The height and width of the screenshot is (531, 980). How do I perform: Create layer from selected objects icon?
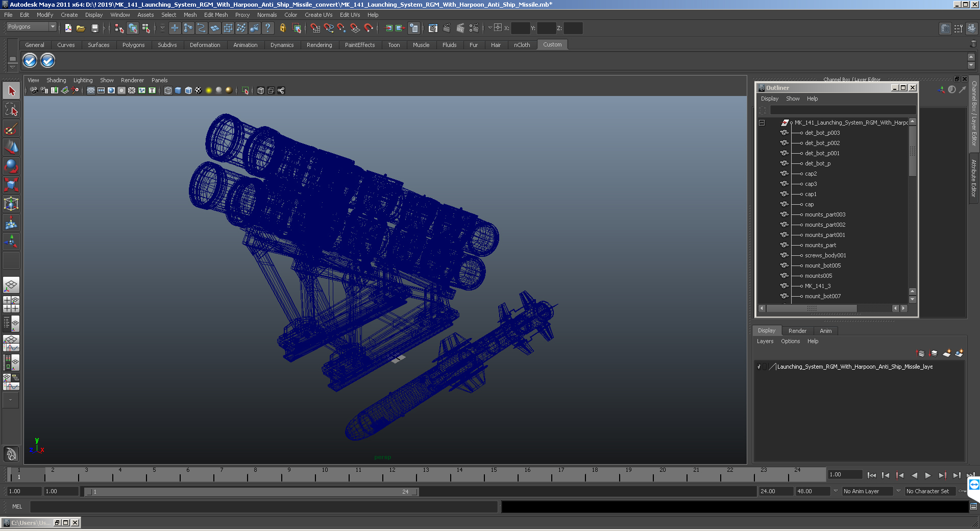(x=959, y=353)
